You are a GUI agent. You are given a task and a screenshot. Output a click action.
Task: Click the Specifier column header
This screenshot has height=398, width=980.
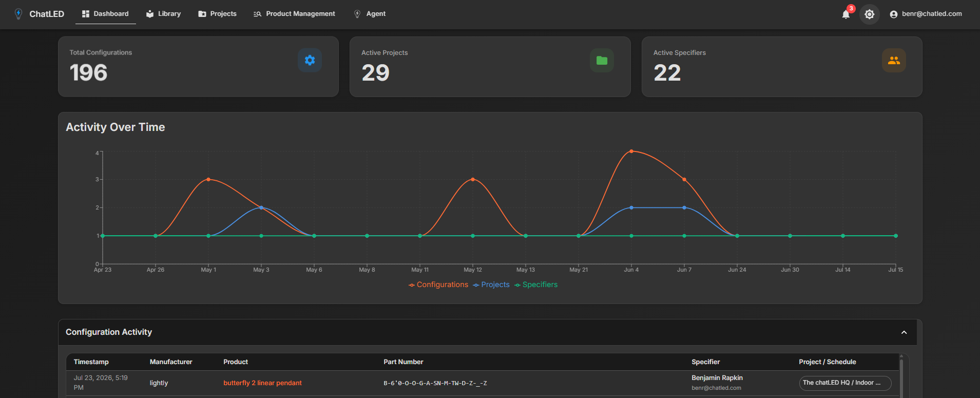(705, 362)
